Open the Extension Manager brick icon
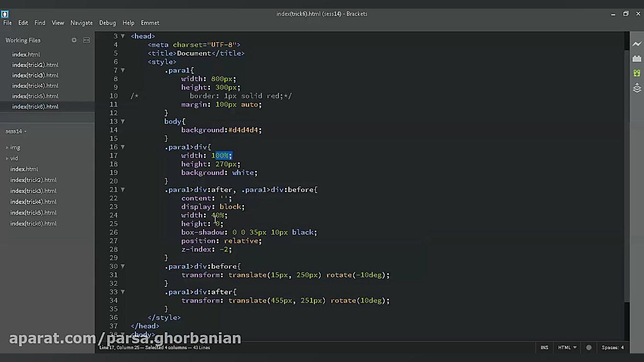Screen dimensions: 644x362 coord(637,58)
